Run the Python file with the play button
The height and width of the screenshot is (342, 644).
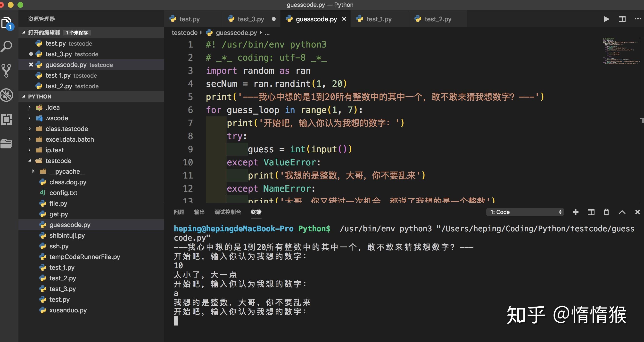click(x=606, y=19)
